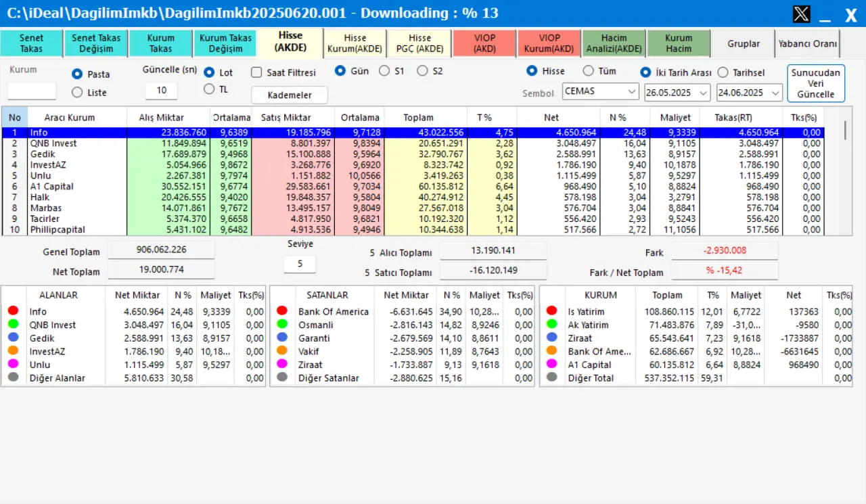Click red dot next to Info in ALANLAR
This screenshot has width=866, height=504.
[x=12, y=311]
